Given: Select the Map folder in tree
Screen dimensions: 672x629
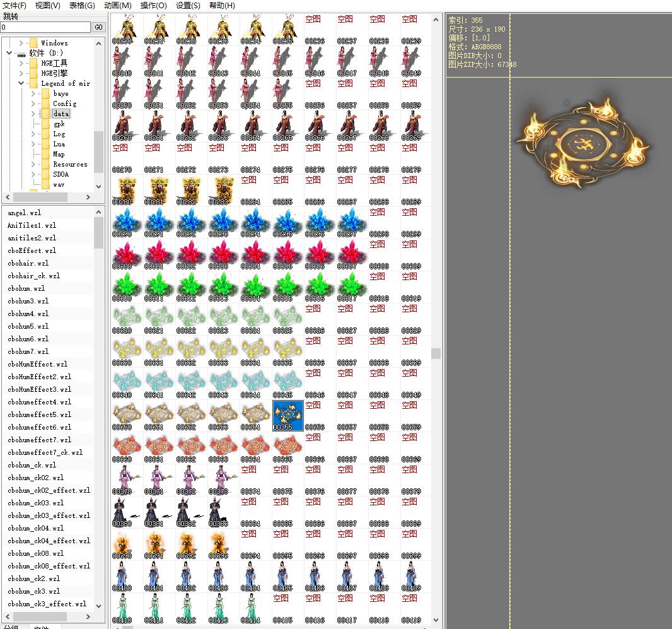Looking at the screenshot, I should coord(59,155).
